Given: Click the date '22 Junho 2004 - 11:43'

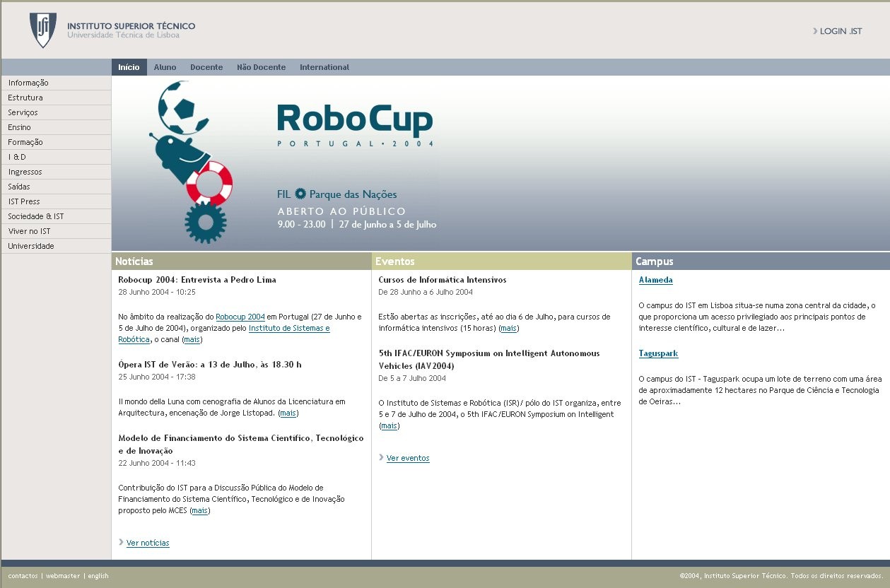Looking at the screenshot, I should 157,463.
